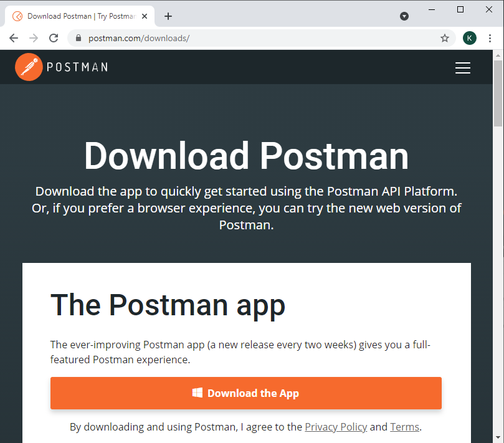This screenshot has width=504, height=443.
Task: Open the hamburger navigation menu
Action: [462, 68]
